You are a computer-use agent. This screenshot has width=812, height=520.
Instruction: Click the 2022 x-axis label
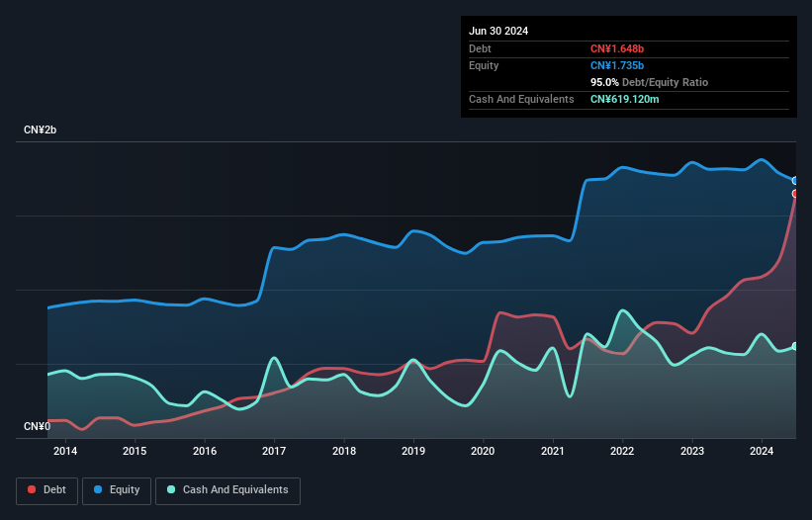tap(622, 451)
